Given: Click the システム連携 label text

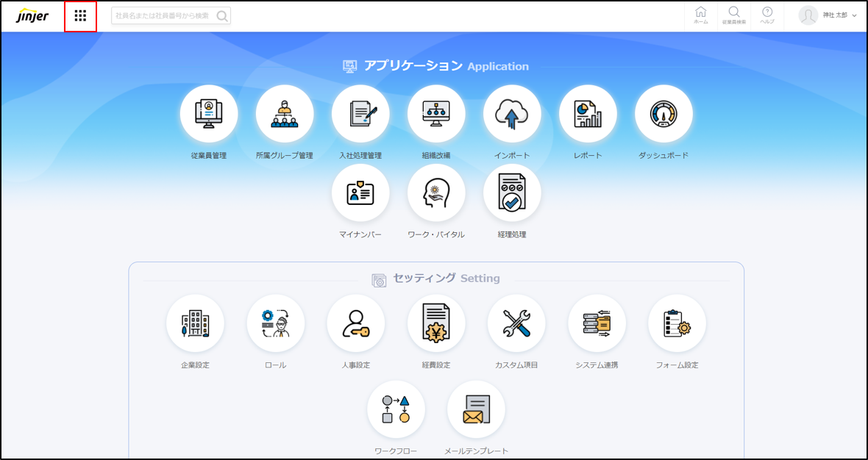Looking at the screenshot, I should click(597, 365).
